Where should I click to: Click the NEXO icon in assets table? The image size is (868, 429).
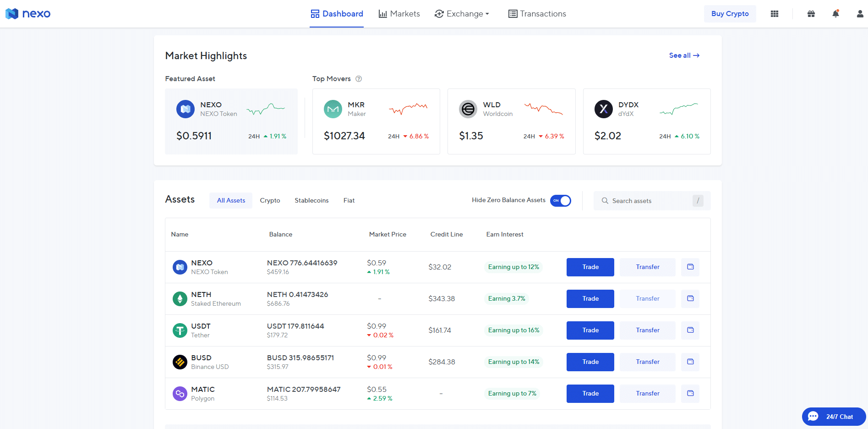pos(180,267)
